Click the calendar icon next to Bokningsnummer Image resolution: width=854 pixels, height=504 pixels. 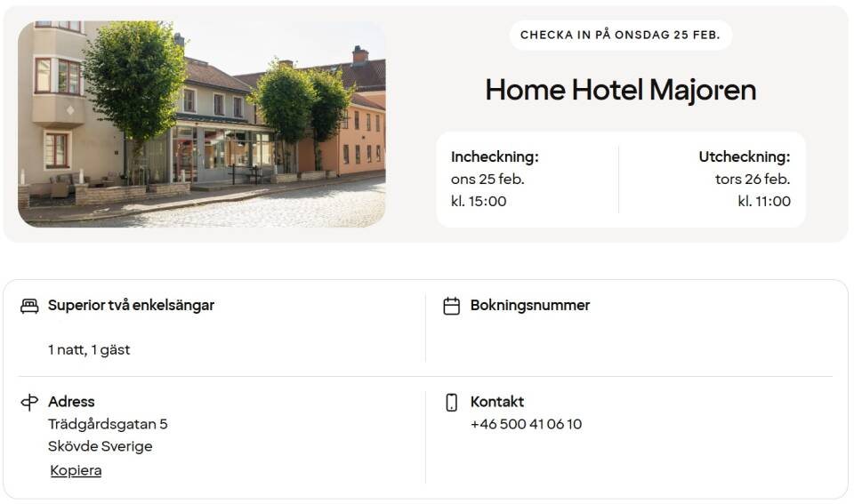pos(452,306)
